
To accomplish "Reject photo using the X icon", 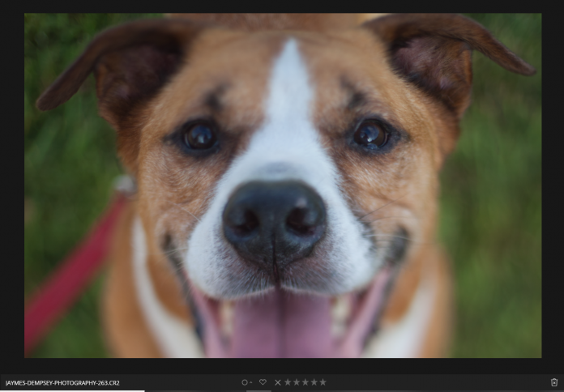I will click(x=278, y=382).
